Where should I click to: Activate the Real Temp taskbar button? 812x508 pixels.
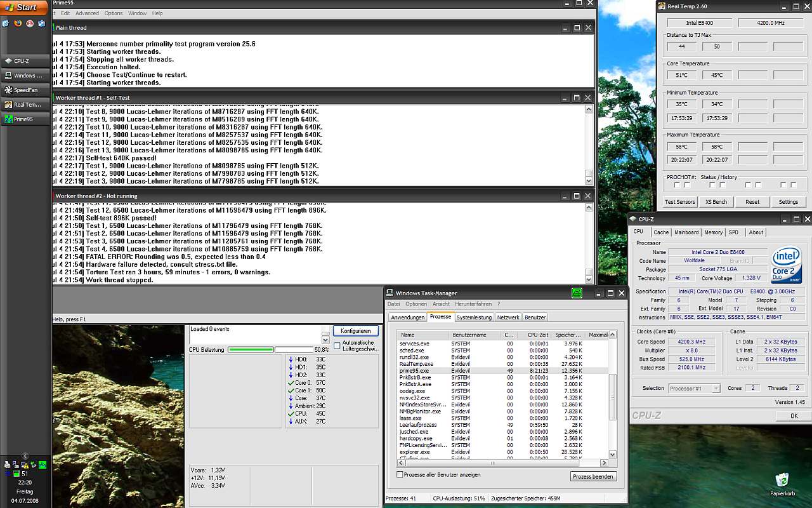(25, 105)
